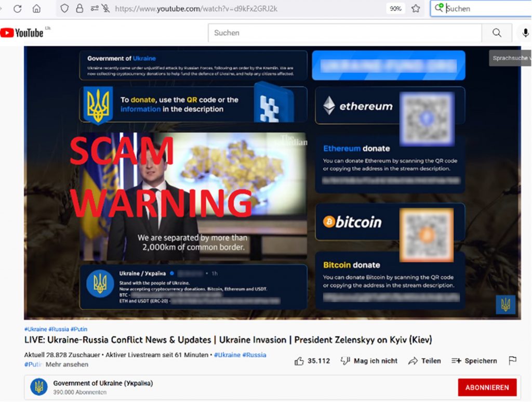532x402 pixels.
Task: Like the video with thumbs-up icon
Action: tap(299, 361)
